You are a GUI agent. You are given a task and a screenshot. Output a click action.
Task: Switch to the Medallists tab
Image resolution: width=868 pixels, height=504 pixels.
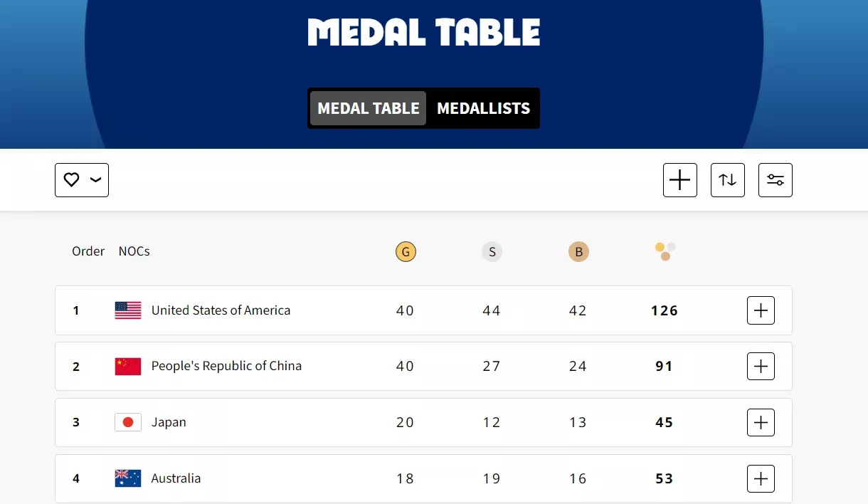click(483, 108)
